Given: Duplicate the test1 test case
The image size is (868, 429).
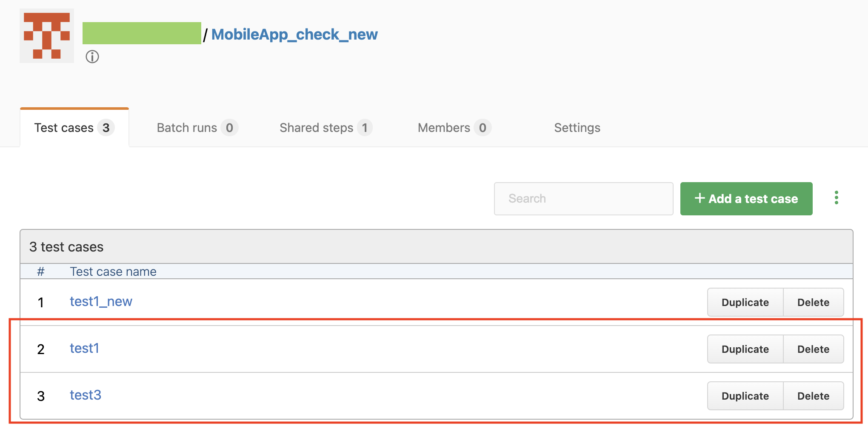Looking at the screenshot, I should [745, 349].
